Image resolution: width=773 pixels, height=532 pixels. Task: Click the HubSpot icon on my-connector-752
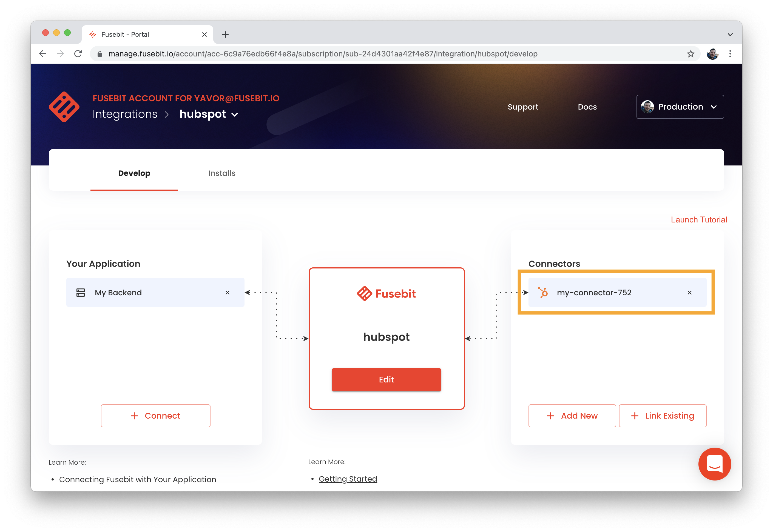[543, 293]
